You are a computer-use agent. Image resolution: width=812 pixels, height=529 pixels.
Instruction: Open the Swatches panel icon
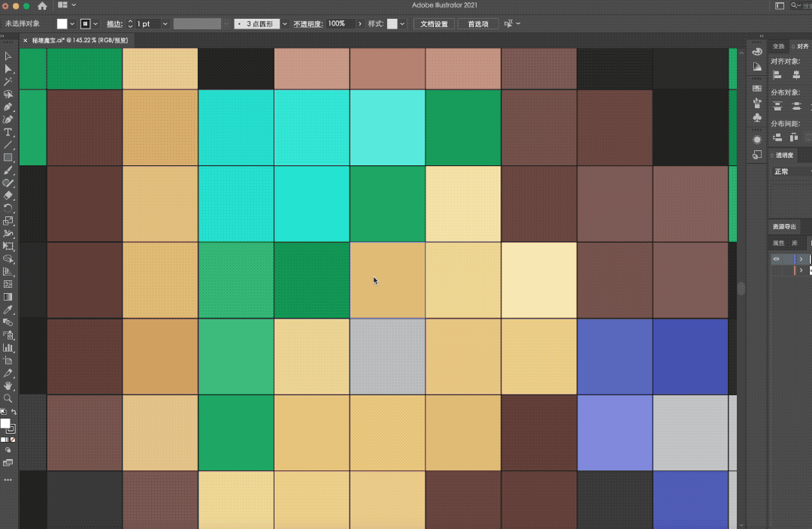(757, 89)
